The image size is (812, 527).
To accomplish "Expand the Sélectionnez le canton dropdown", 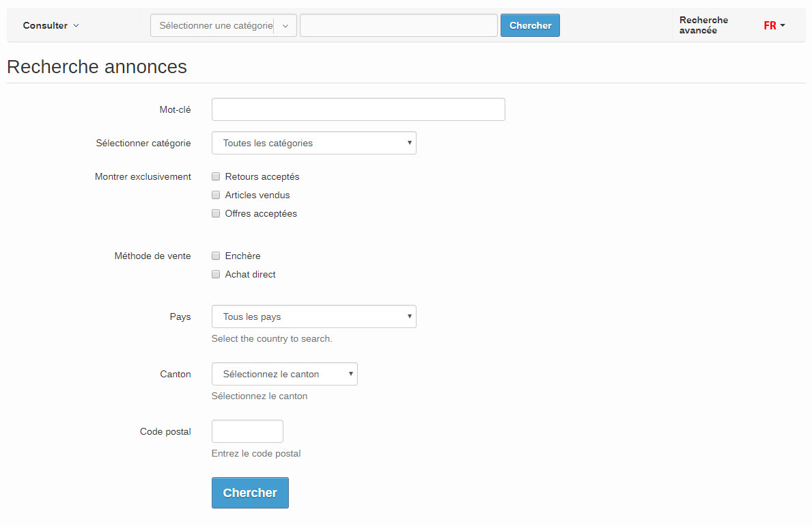I will (x=284, y=374).
